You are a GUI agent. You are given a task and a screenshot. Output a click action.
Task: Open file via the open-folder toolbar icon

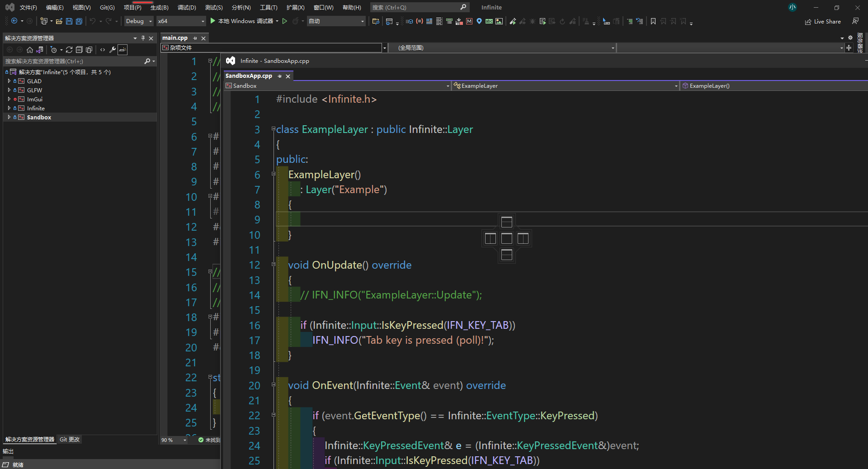[x=59, y=21]
